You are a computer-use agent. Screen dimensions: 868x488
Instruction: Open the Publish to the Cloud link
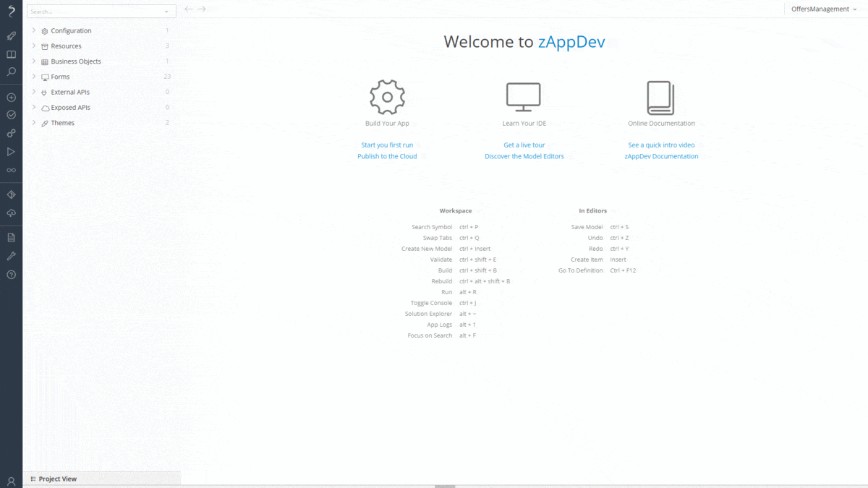click(x=387, y=156)
